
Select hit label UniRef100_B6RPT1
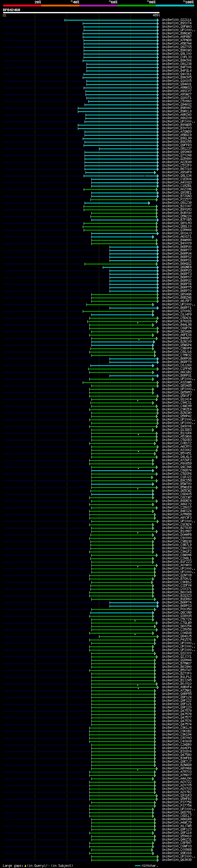click(176, 308)
